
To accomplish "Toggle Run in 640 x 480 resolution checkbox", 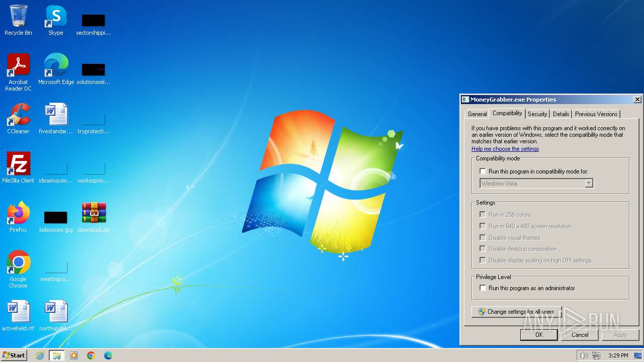I will 482,226.
